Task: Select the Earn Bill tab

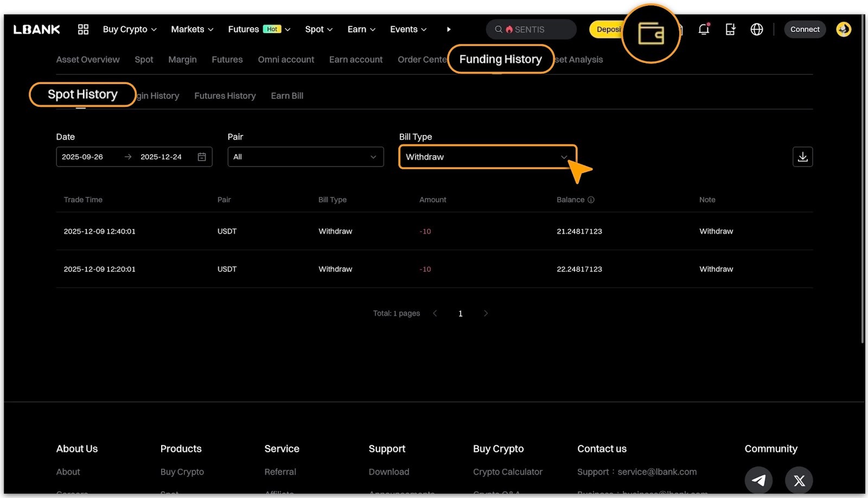Action: pyautogui.click(x=287, y=96)
